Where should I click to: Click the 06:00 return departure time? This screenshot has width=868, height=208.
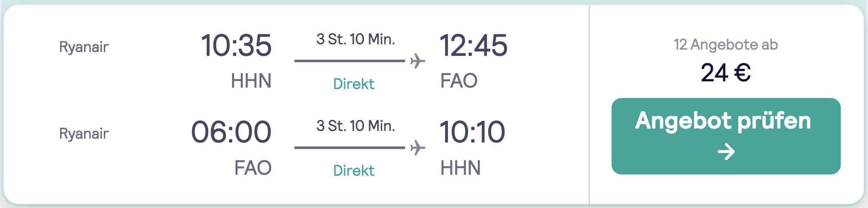click(231, 132)
